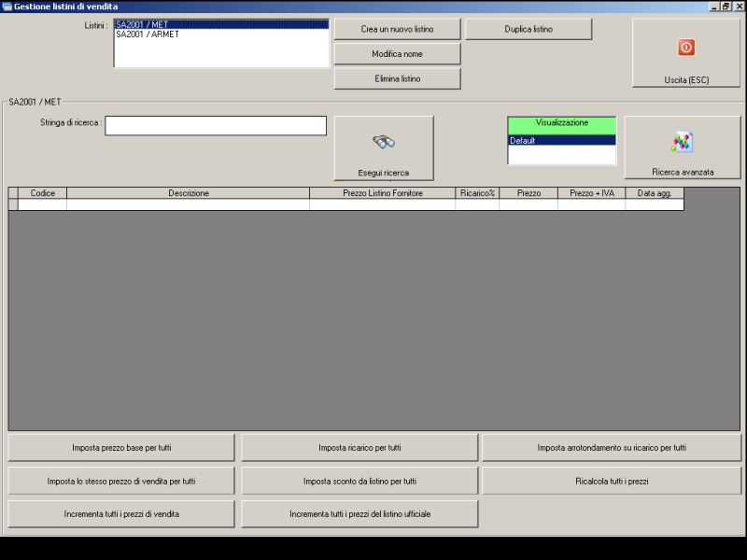Click the Prezzo column header
The width and height of the screenshot is (747, 560).
pos(529,193)
